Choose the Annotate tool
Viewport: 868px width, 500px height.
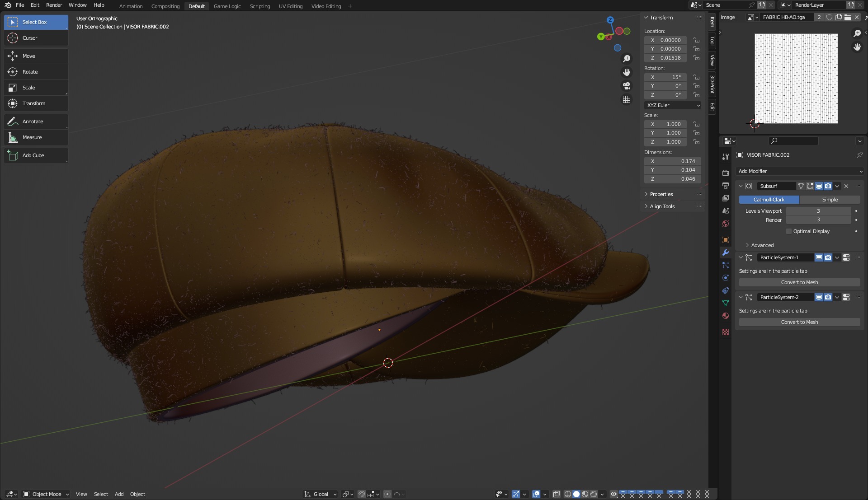pyautogui.click(x=36, y=121)
